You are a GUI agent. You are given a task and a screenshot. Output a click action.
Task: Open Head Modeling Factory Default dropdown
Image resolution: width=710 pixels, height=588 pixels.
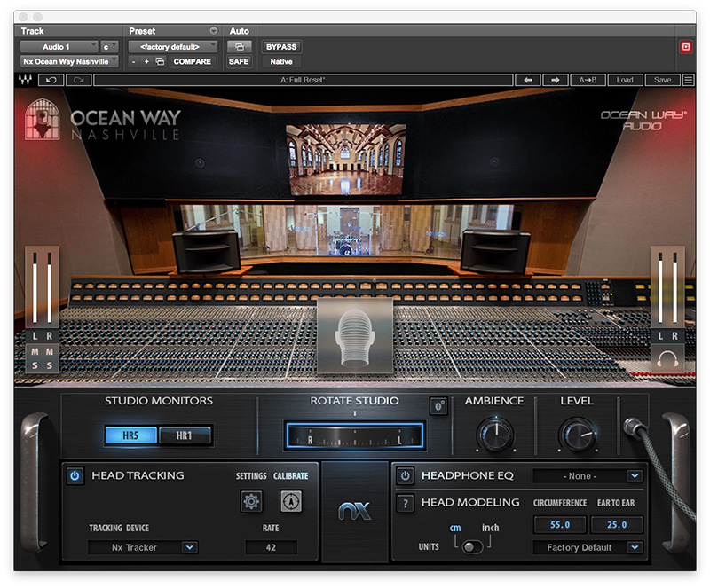(588, 547)
